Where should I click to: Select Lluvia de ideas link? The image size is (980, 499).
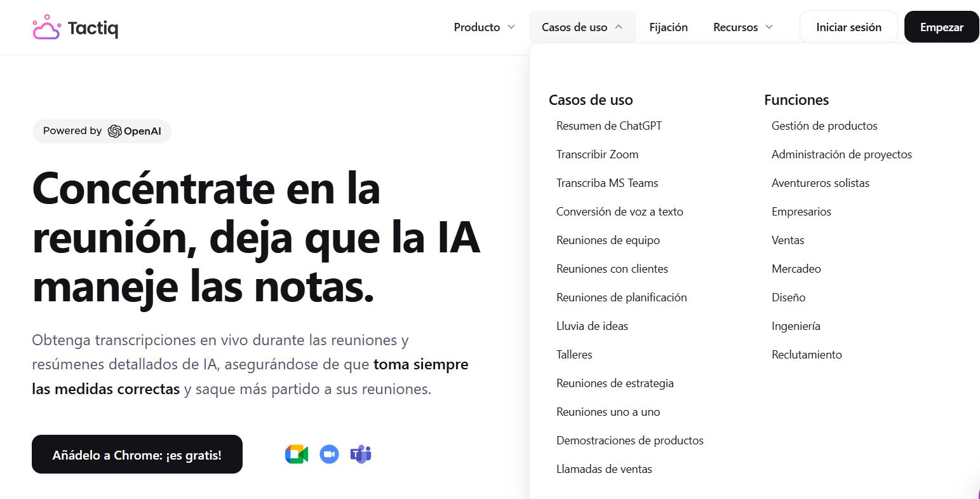(592, 326)
